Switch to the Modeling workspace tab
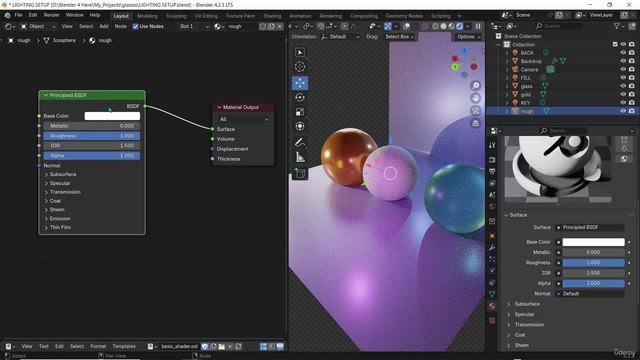The height and width of the screenshot is (360, 640). coord(147,16)
